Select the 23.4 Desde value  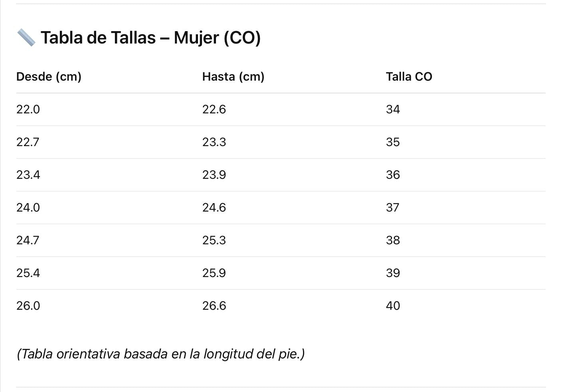[28, 175]
